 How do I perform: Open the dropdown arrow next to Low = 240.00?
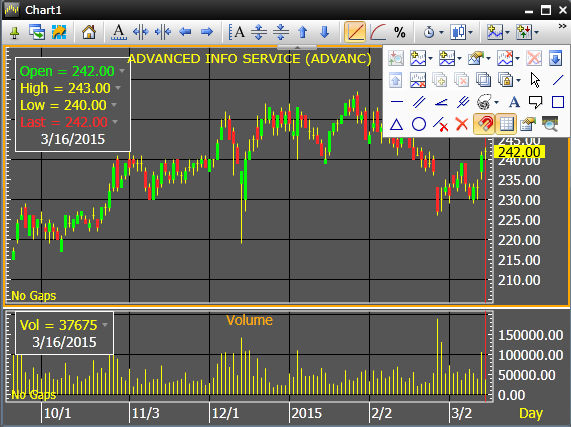[x=114, y=105]
